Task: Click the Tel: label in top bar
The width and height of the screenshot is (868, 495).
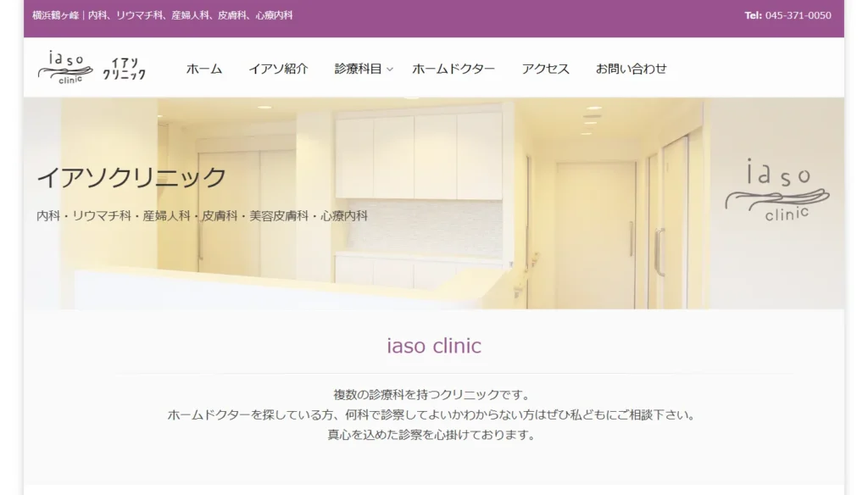Action: [x=753, y=15]
